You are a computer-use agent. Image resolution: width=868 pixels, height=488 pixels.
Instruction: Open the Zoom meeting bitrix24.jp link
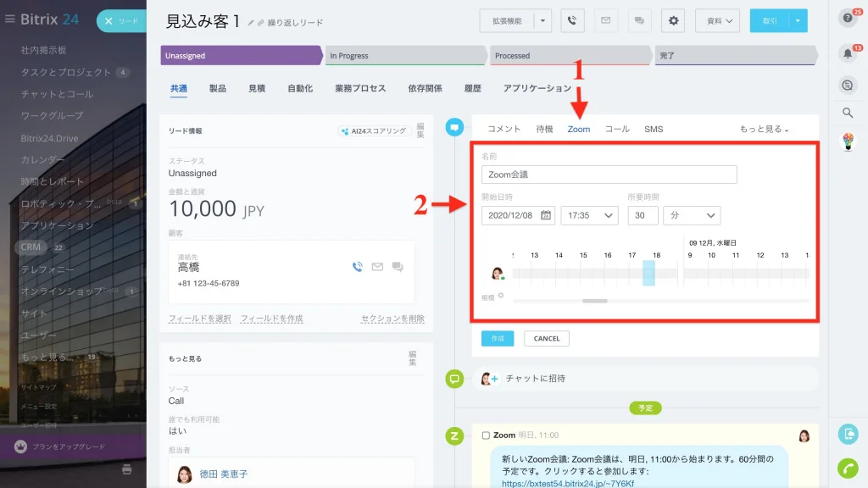[568, 484]
